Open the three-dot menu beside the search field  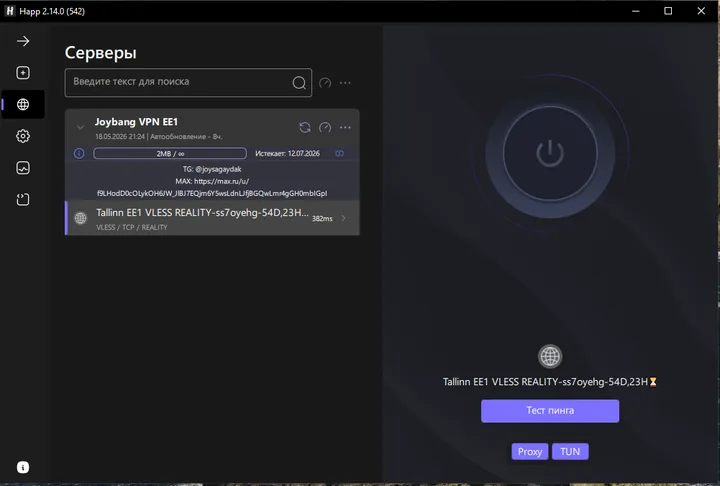[x=345, y=83]
